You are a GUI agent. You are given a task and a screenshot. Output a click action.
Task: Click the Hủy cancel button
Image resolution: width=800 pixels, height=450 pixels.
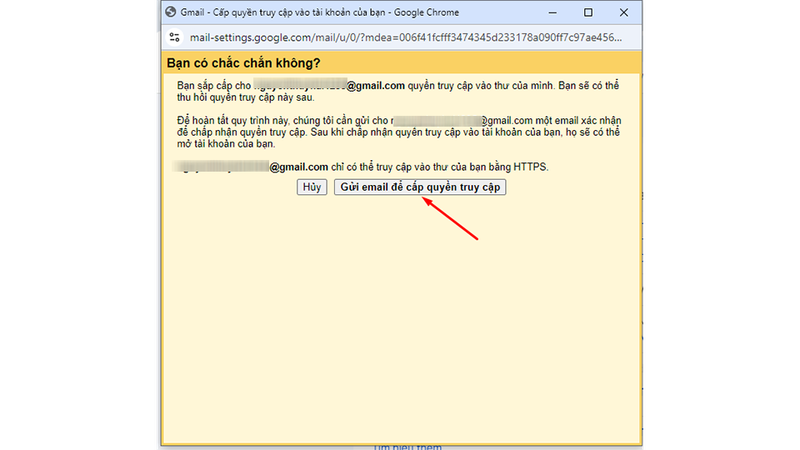point(312,187)
